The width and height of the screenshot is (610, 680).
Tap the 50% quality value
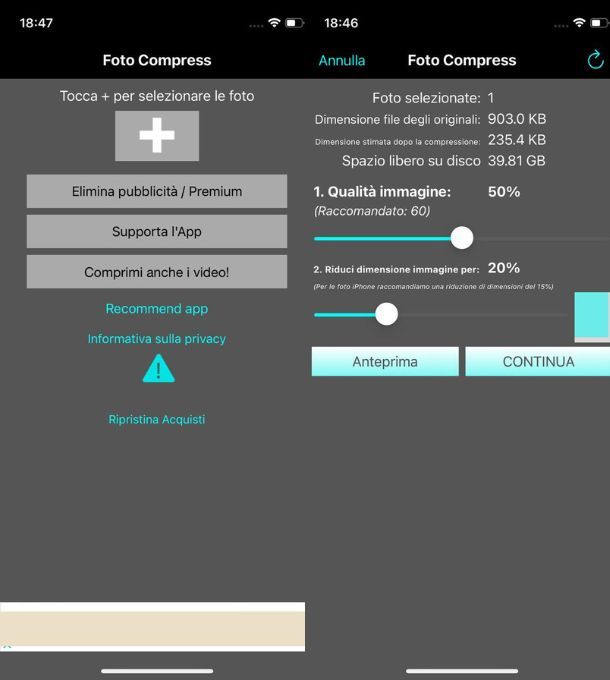click(504, 192)
